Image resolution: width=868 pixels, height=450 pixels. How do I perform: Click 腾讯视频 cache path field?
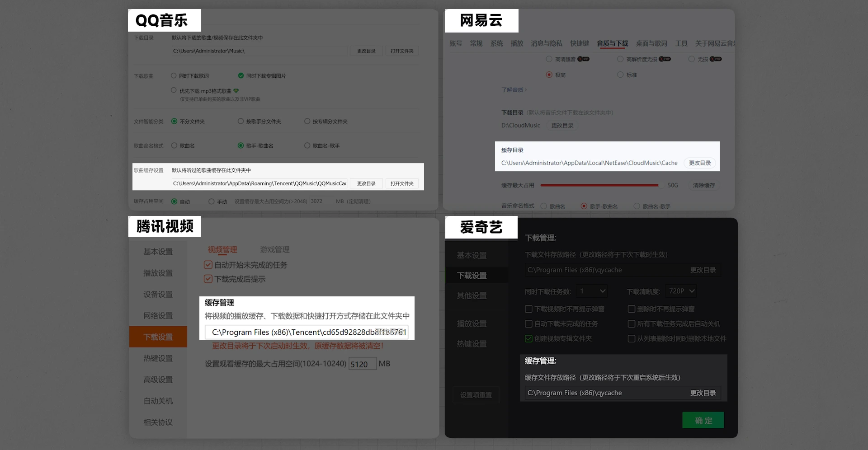(x=307, y=332)
